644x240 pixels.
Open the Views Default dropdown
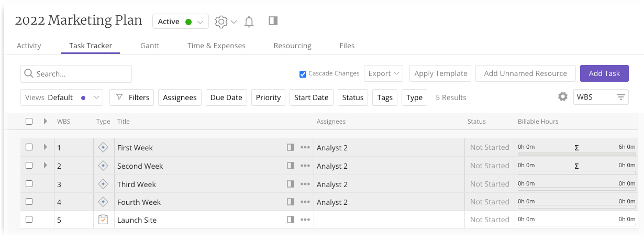point(62,97)
